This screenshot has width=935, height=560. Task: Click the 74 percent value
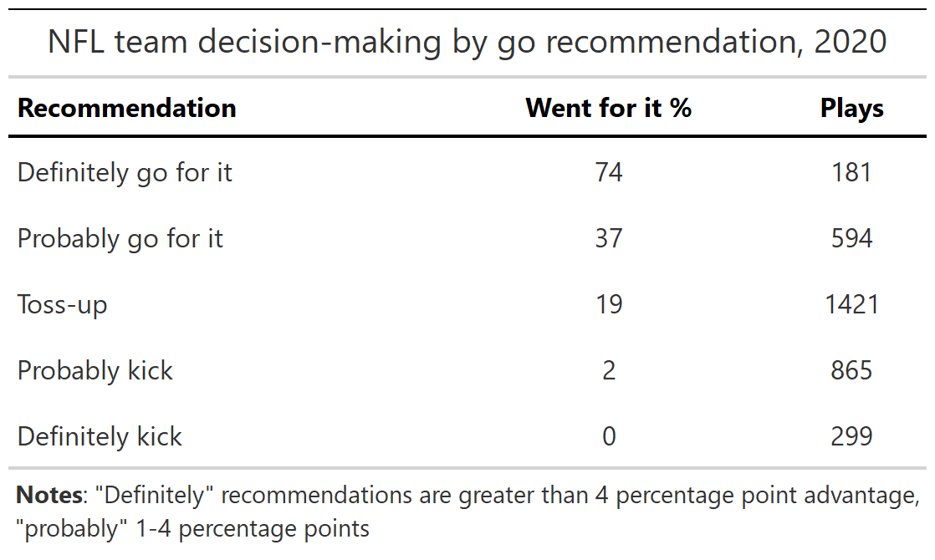click(x=608, y=172)
